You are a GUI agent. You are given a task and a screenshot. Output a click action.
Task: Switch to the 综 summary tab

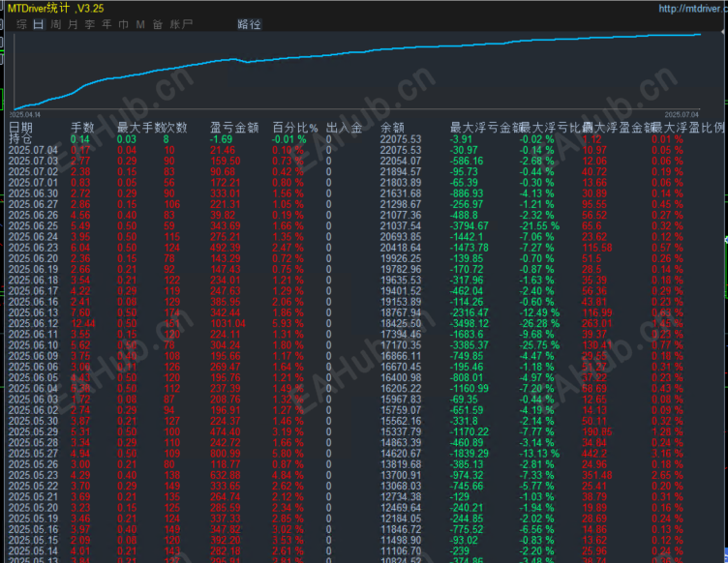pyautogui.click(x=22, y=24)
